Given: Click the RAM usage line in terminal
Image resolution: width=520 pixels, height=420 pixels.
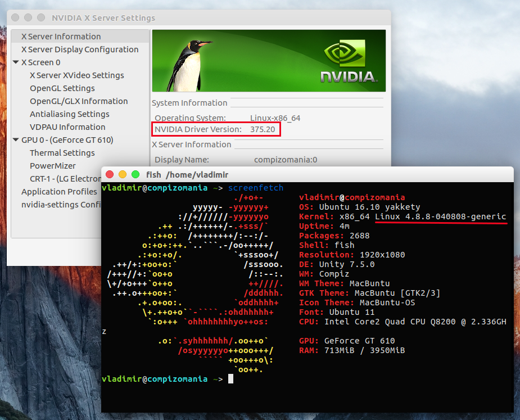Looking at the screenshot, I should [352, 350].
